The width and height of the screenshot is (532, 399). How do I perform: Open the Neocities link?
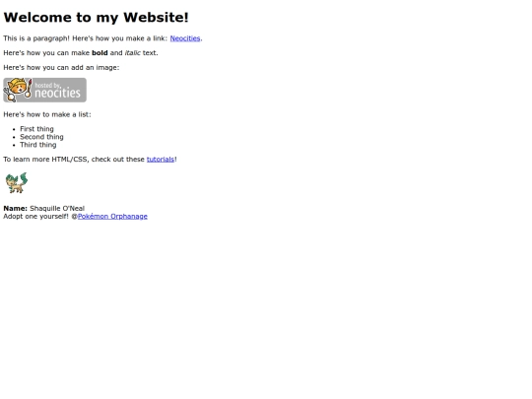185,38
